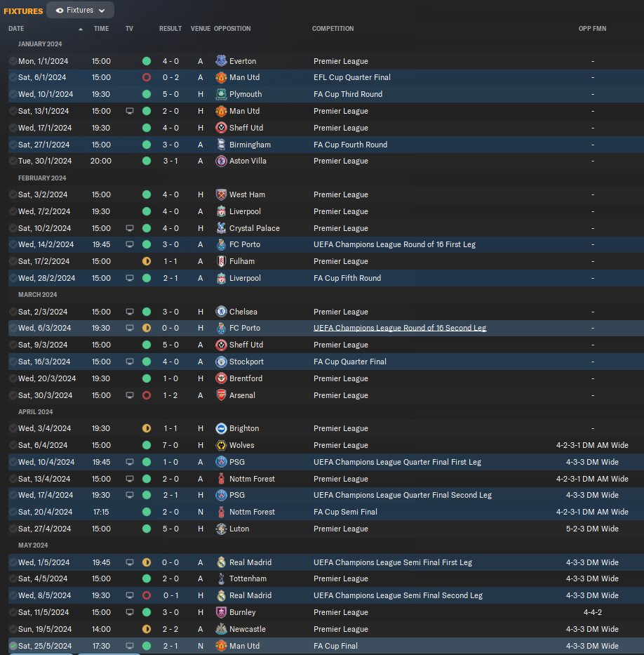Click the Plymouth club badge

point(221,94)
